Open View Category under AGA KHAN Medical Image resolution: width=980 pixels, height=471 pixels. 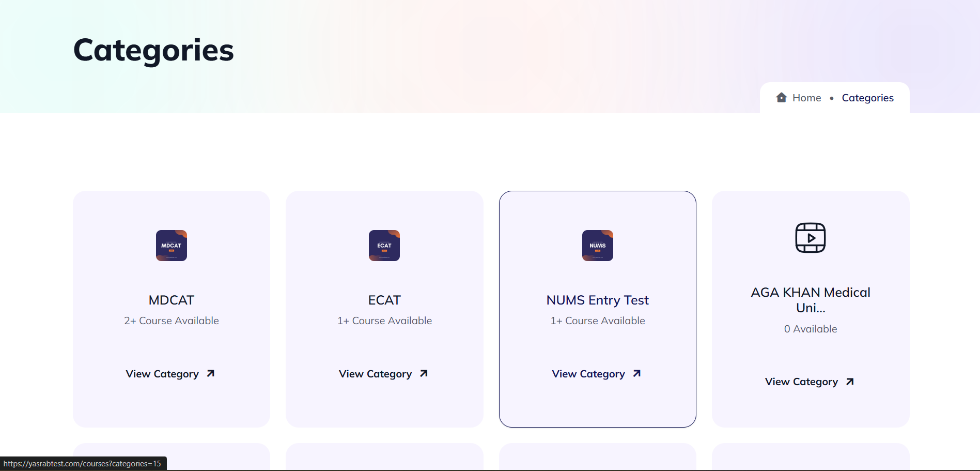tap(801, 382)
